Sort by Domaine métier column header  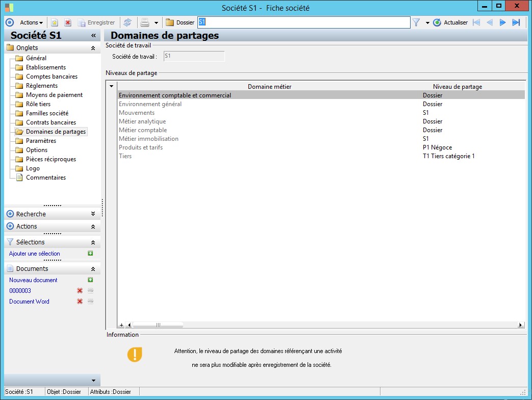coord(269,87)
